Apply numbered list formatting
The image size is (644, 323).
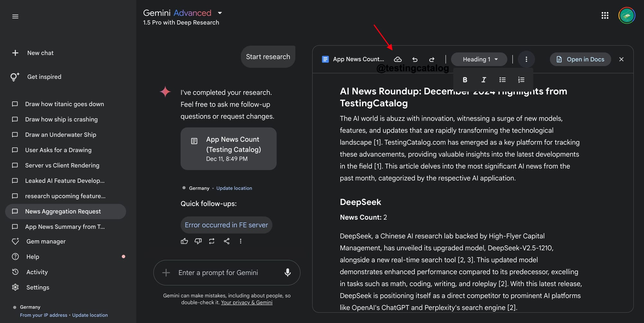521,80
